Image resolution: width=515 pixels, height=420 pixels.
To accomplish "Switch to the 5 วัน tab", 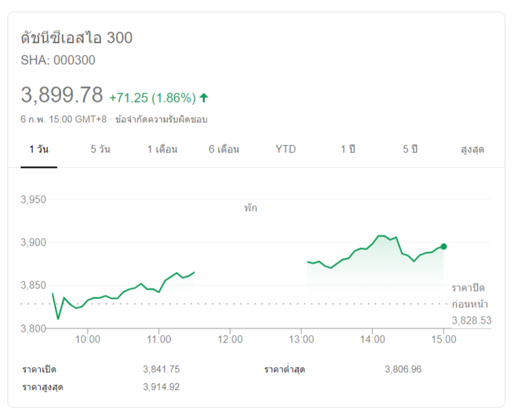I will point(100,149).
